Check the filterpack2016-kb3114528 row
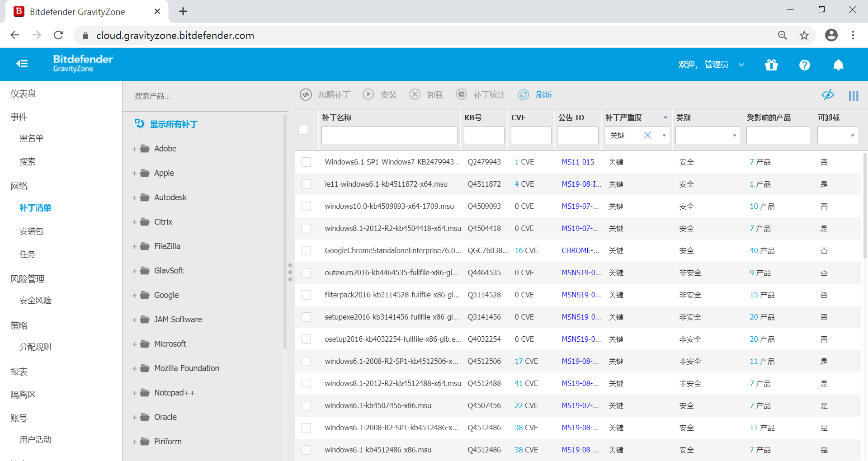The width and height of the screenshot is (868, 461). click(306, 295)
